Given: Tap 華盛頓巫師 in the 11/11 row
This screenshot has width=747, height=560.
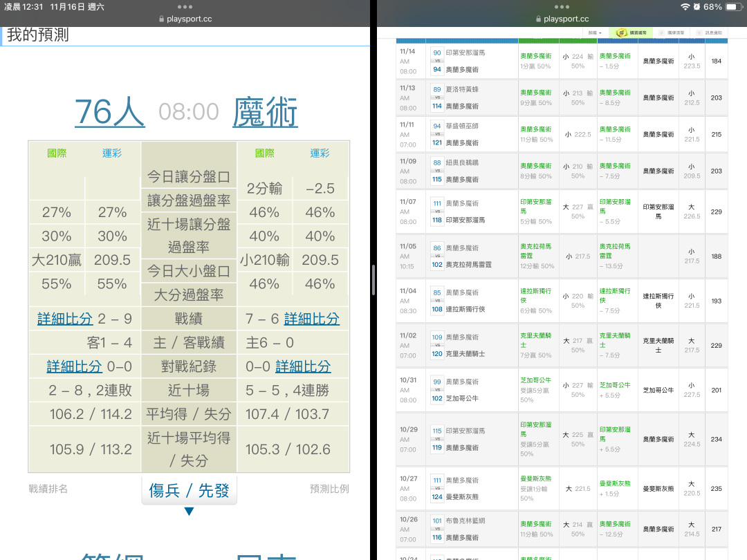Looking at the screenshot, I should tap(462, 127).
